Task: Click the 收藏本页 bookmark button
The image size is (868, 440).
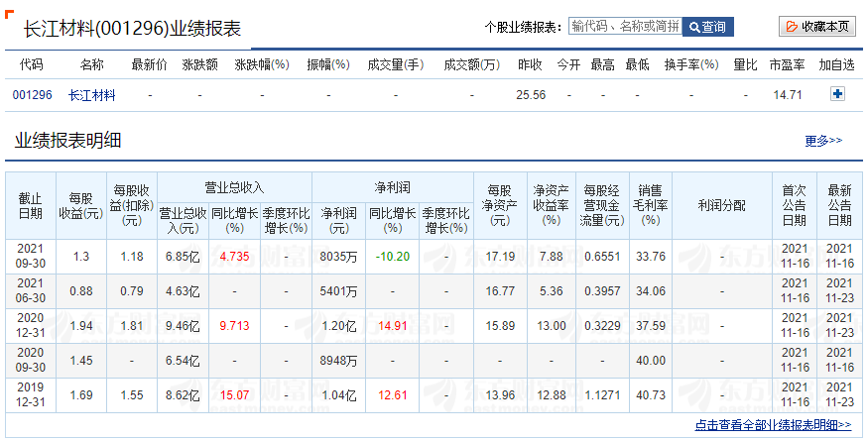Action: point(817,27)
